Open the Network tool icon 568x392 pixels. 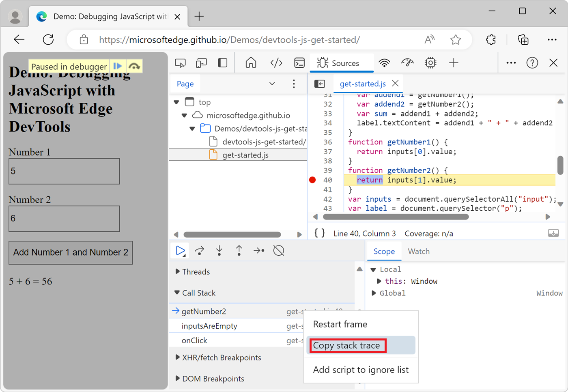click(384, 63)
